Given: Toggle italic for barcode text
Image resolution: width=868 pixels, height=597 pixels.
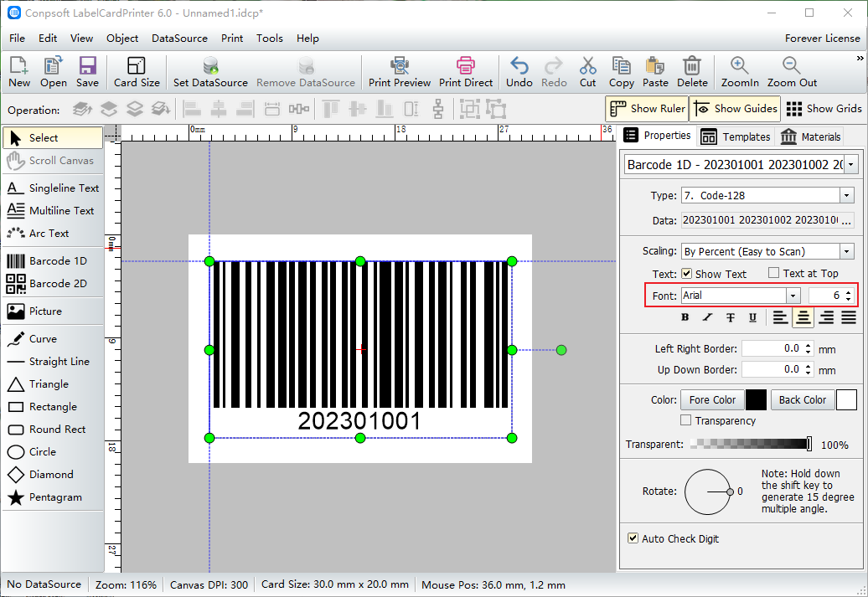Looking at the screenshot, I should pyautogui.click(x=707, y=317).
